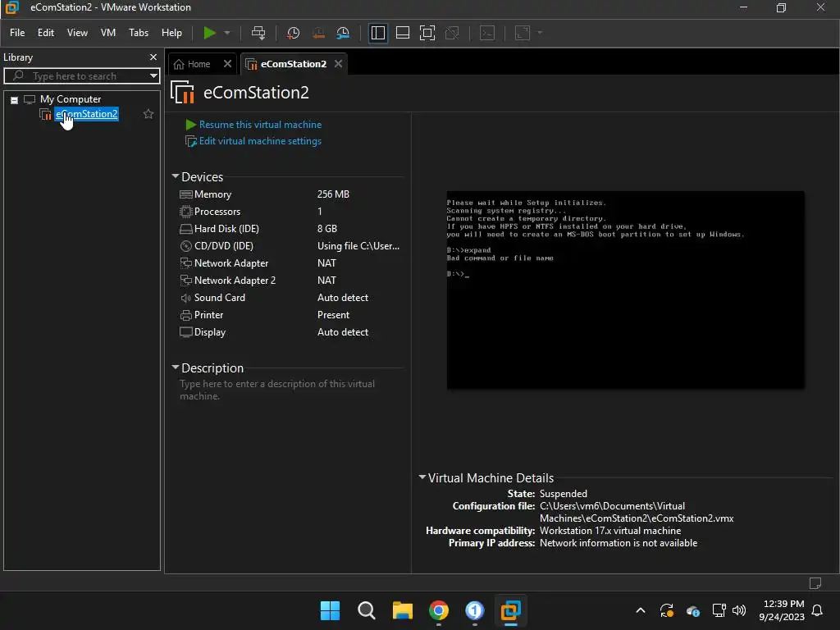Click the stretch guest display icon
This screenshot has height=630, width=840.
click(523, 33)
